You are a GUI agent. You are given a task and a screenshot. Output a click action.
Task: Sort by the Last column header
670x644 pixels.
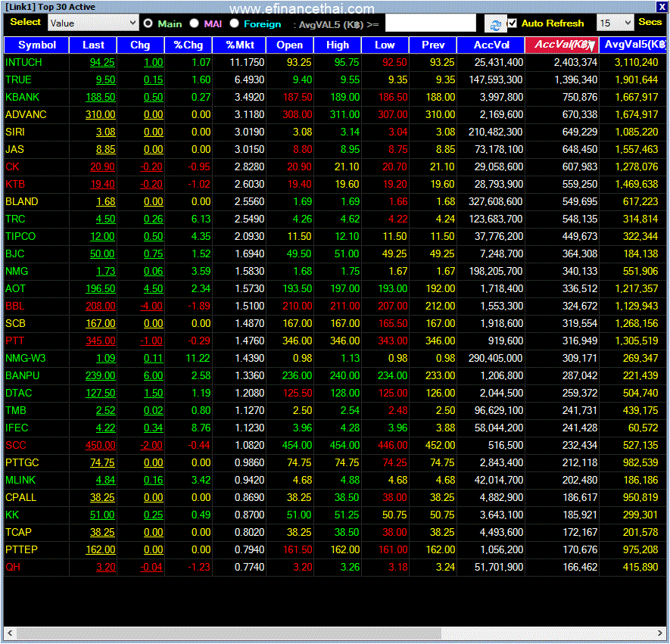tap(93, 45)
